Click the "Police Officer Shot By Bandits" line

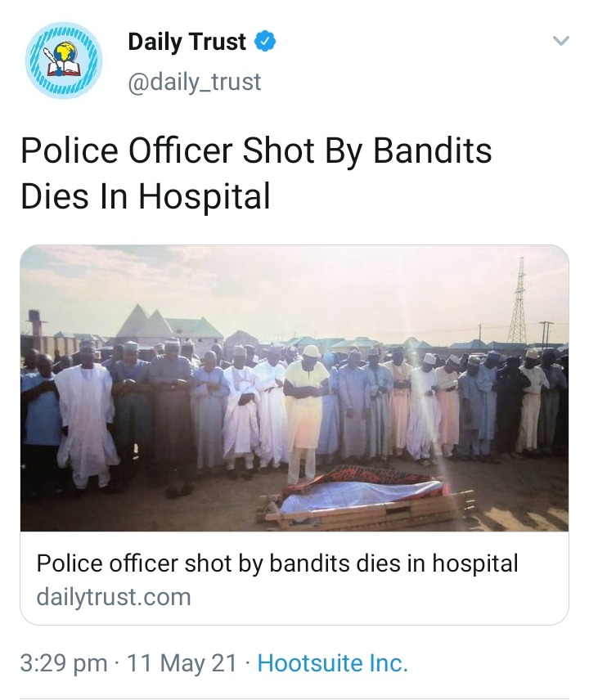[x=256, y=150]
